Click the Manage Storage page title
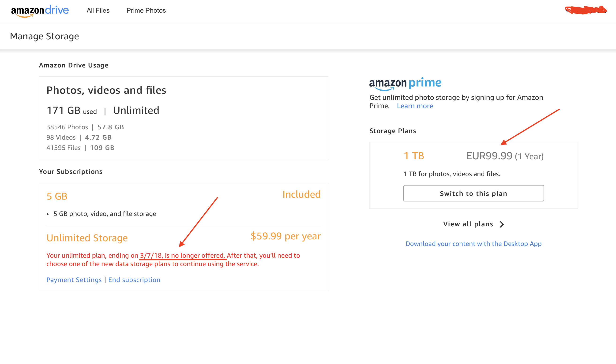Screen dimensions: 616x364 click(x=45, y=36)
